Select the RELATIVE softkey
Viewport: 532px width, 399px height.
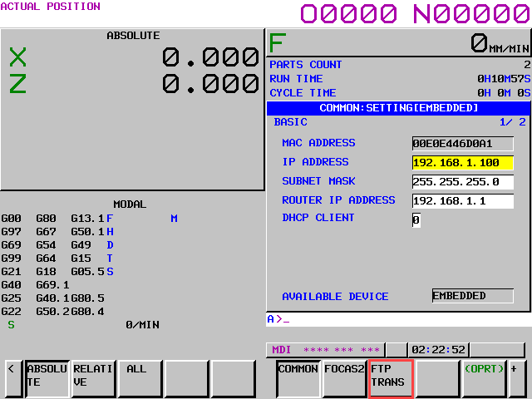(x=94, y=379)
